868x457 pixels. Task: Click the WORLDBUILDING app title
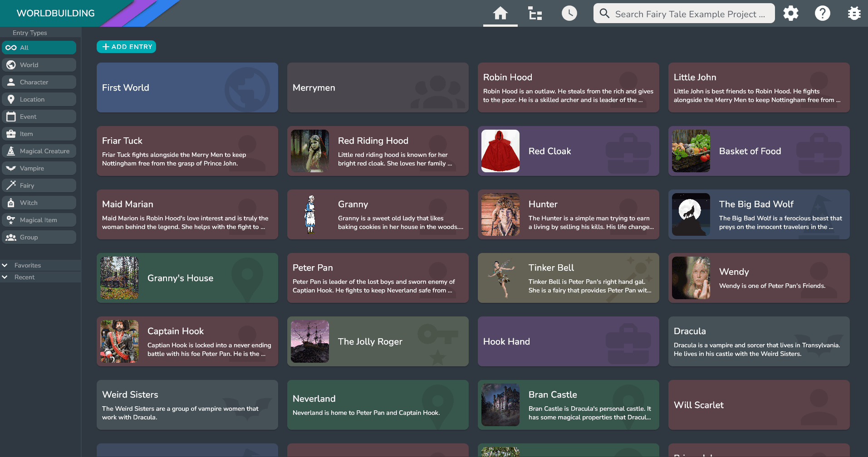[x=56, y=13]
